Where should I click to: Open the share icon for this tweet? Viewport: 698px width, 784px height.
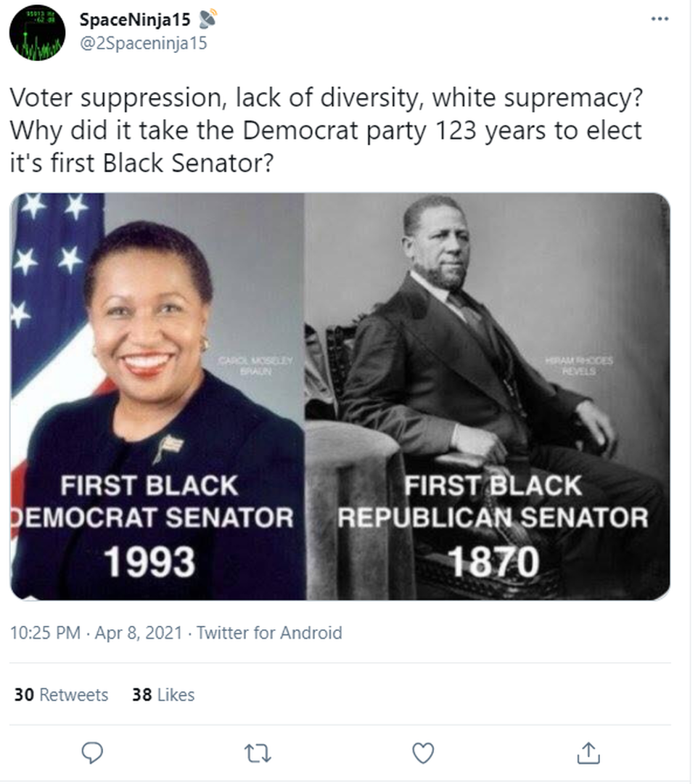[588, 753]
